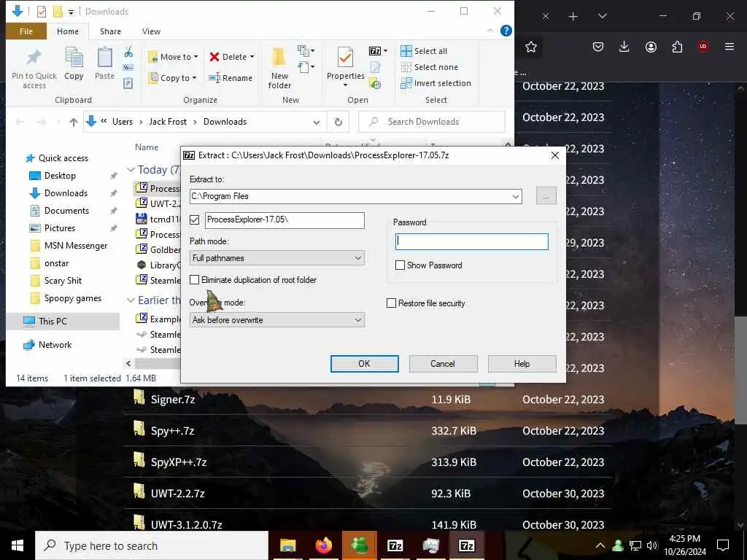This screenshot has width=747, height=560.
Task: Open notification center in system tray
Action: point(723,545)
